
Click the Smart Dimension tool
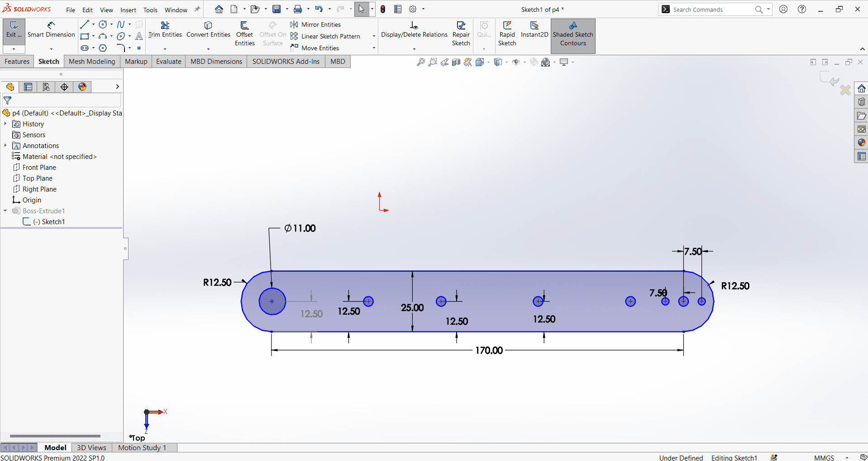(51, 29)
